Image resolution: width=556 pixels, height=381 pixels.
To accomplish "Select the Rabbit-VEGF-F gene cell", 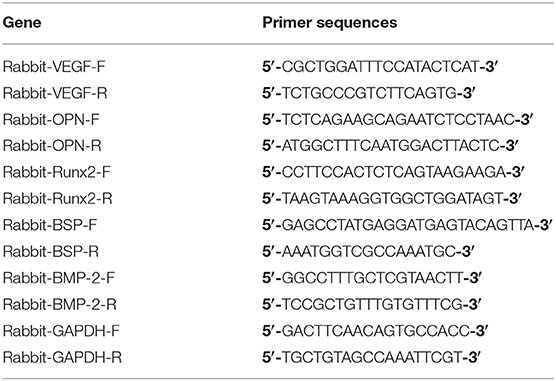I will (x=54, y=67).
